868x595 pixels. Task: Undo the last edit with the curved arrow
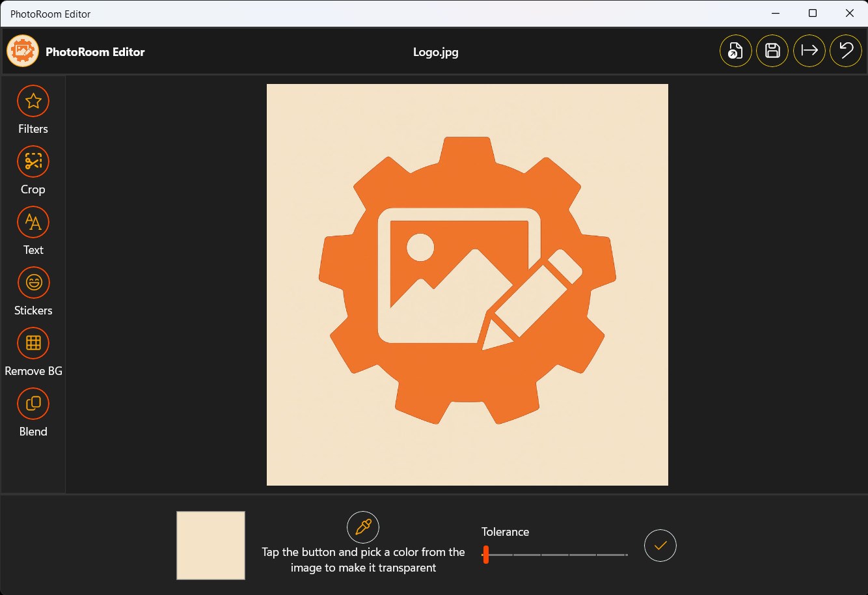coord(846,51)
